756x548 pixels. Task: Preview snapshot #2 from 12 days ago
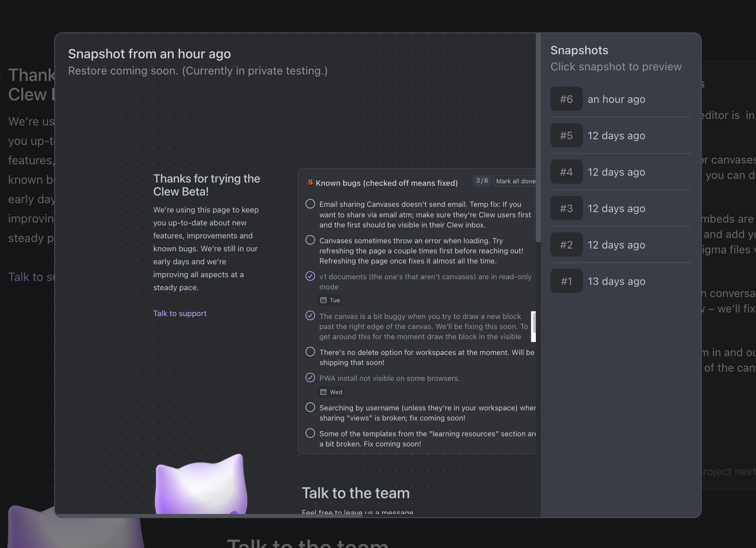(620, 245)
